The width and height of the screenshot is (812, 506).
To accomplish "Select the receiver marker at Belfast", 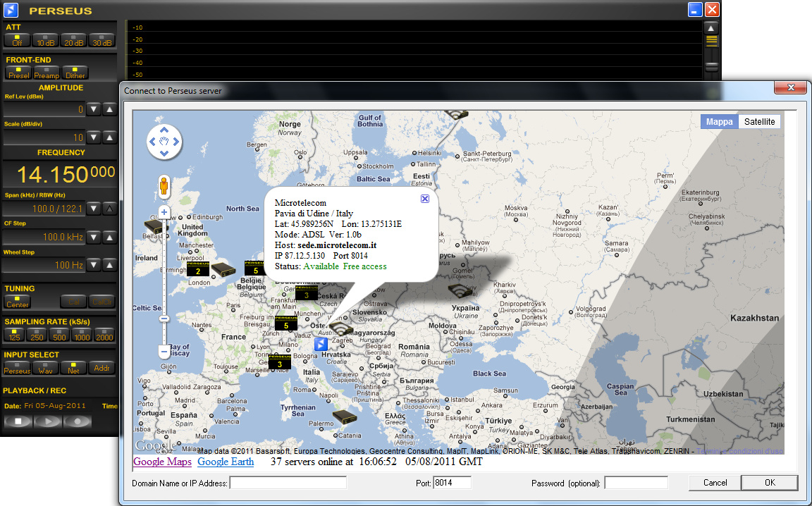I will 153,226.
